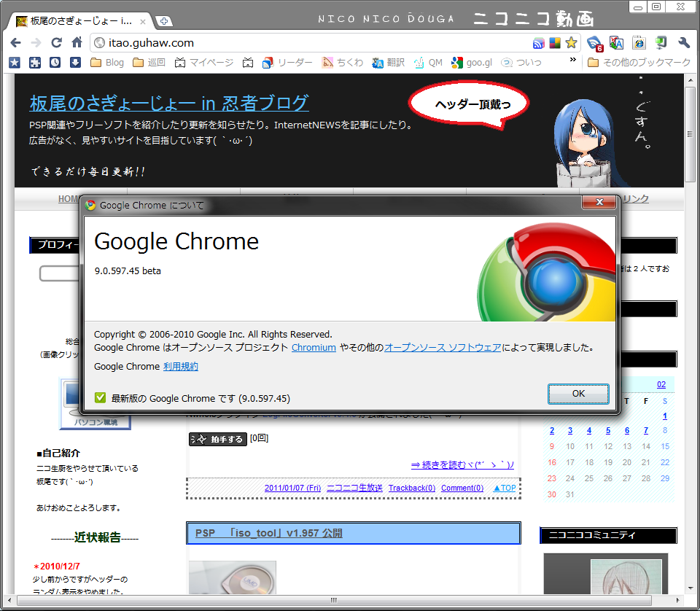Open the extension icon with red 6 badge
The height and width of the screenshot is (611, 700).
pyautogui.click(x=595, y=43)
